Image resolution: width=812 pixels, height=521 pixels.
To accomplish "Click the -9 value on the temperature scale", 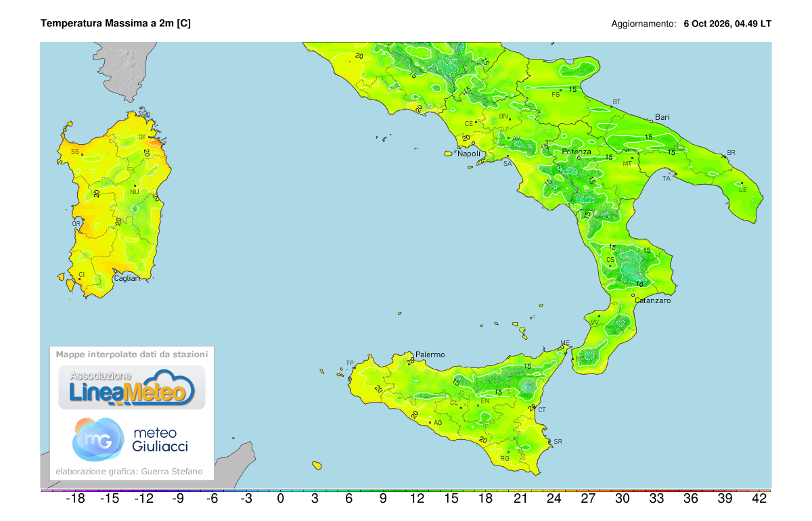I will coord(178,499).
